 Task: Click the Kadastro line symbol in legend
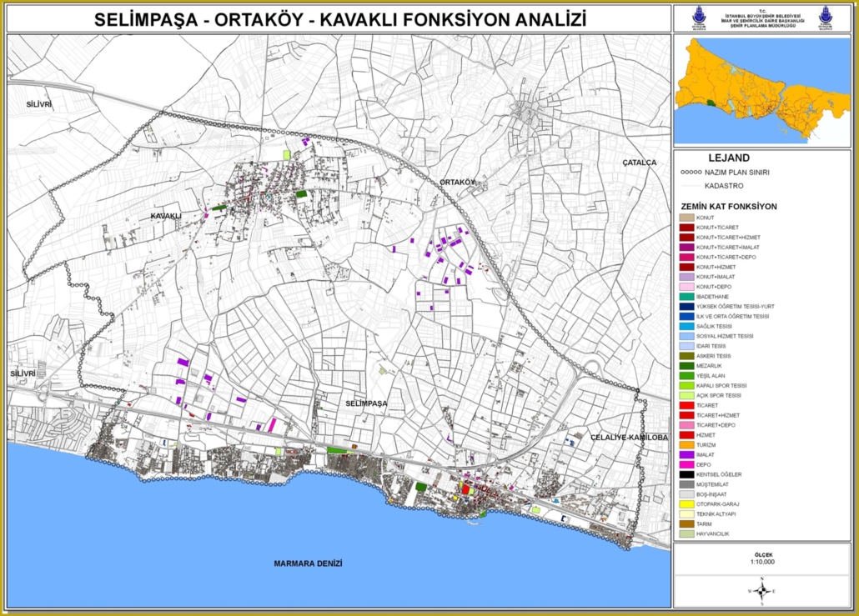coord(688,187)
